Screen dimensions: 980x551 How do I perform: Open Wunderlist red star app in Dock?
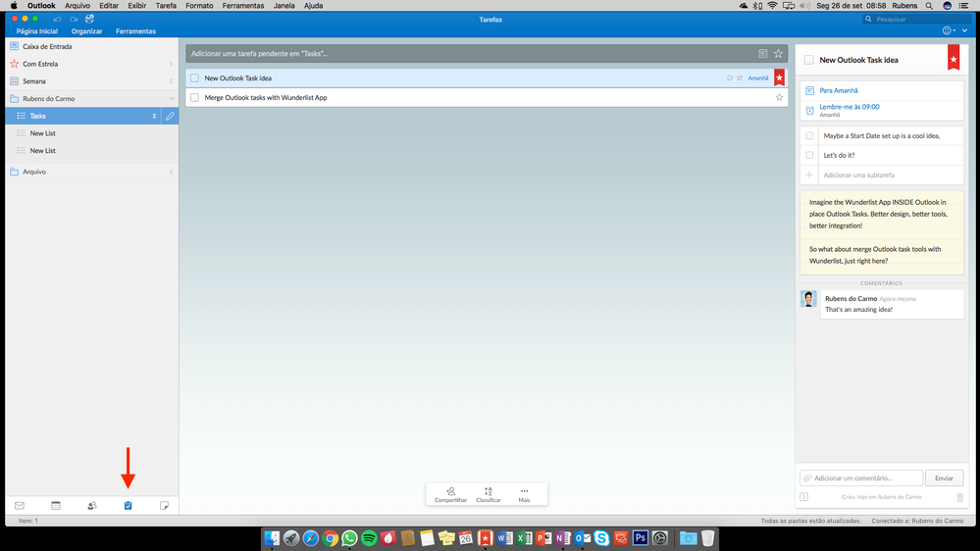pyautogui.click(x=485, y=538)
